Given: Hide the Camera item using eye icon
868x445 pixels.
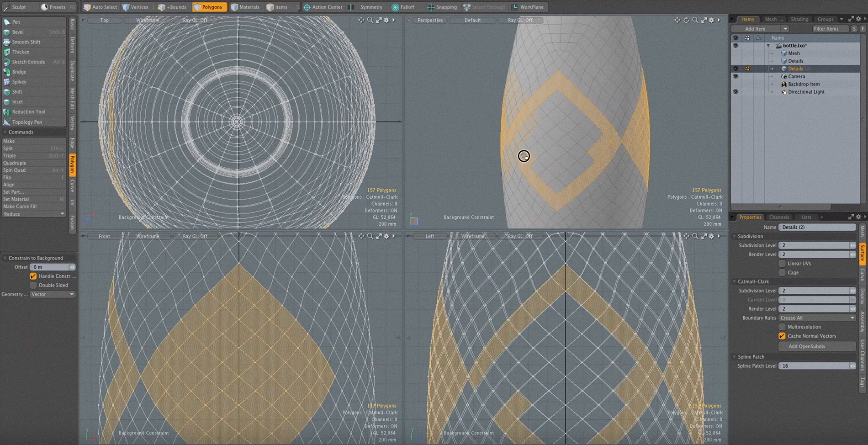Looking at the screenshot, I should tap(736, 76).
